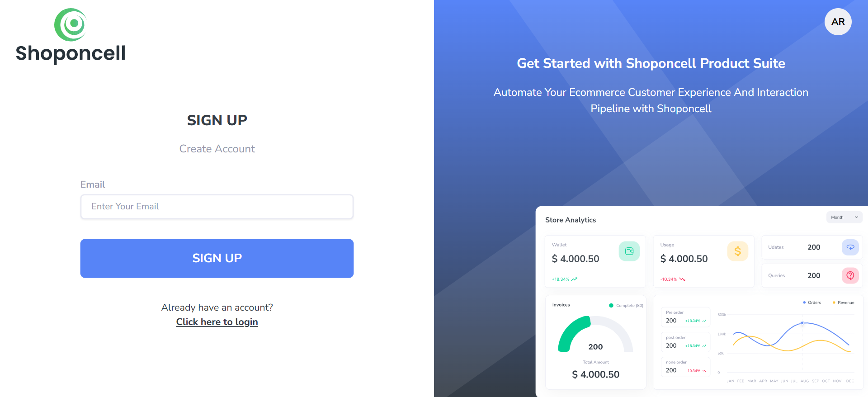
Task: Toggle the Orders series in the chart legend
Action: point(811,302)
